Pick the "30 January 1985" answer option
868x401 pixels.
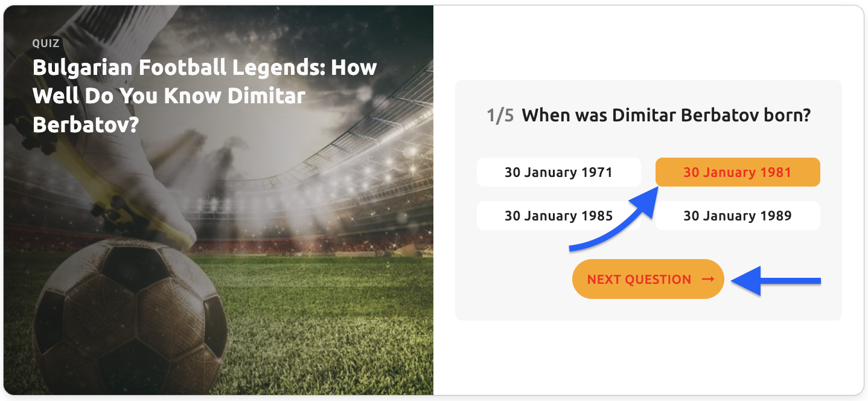tap(558, 216)
